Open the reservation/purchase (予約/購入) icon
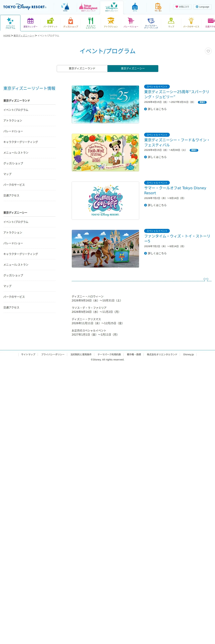Viewport: 215px width, 644px height. pyautogui.click(x=158, y=8)
